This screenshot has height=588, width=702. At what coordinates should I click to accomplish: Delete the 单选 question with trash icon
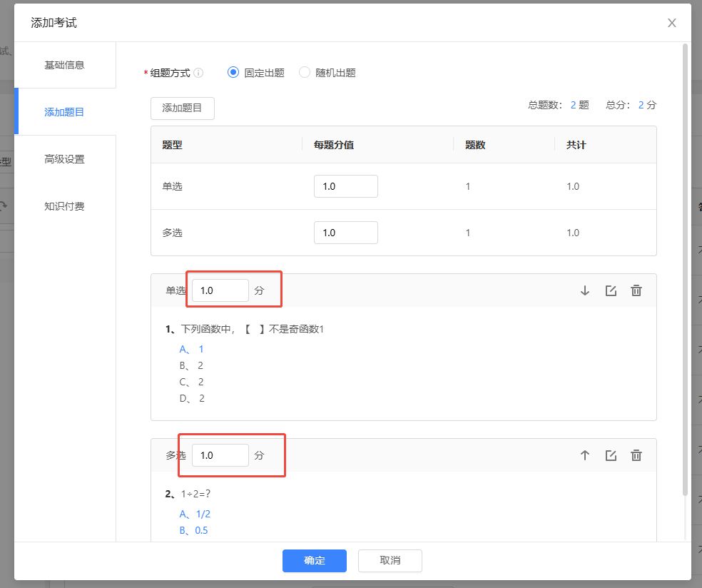pyautogui.click(x=636, y=290)
